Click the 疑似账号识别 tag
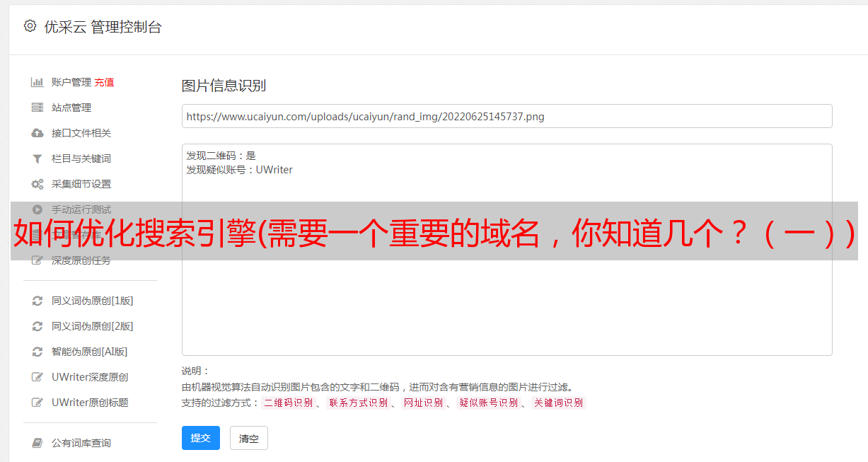 coord(488,403)
